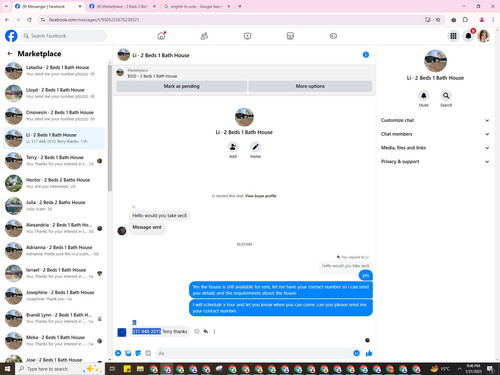Image resolution: width=500 pixels, height=375 pixels.
Task: Open the emoji picker in message box
Action: tap(356, 353)
